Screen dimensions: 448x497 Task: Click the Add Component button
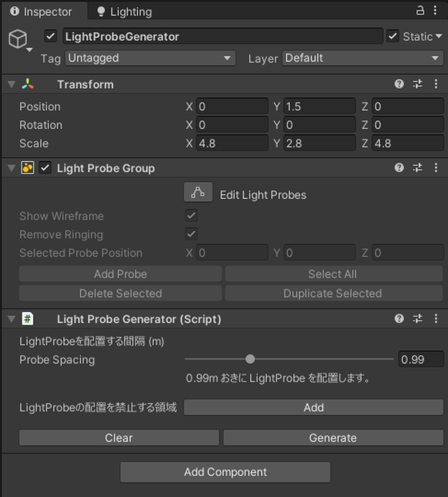[x=225, y=472]
